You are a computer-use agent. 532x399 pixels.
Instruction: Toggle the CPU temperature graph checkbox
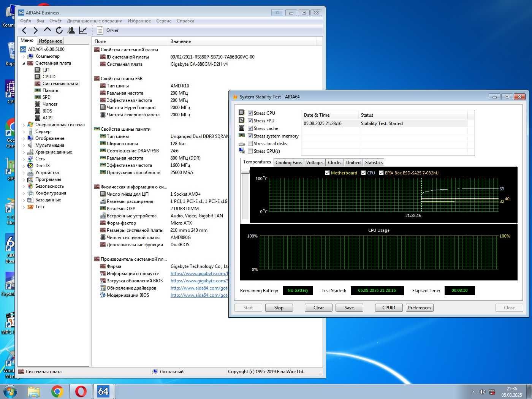point(363,173)
